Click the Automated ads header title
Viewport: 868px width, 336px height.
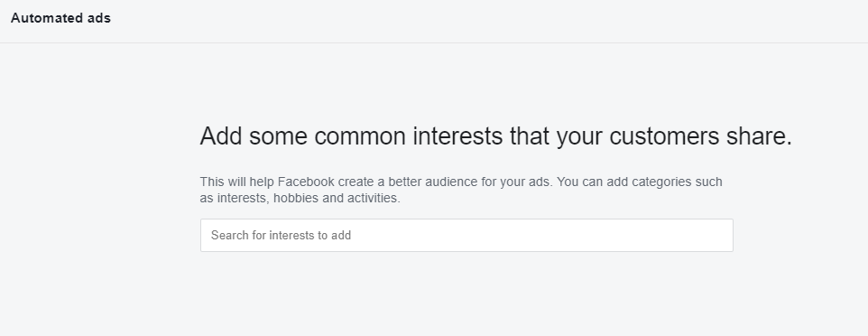click(60, 18)
